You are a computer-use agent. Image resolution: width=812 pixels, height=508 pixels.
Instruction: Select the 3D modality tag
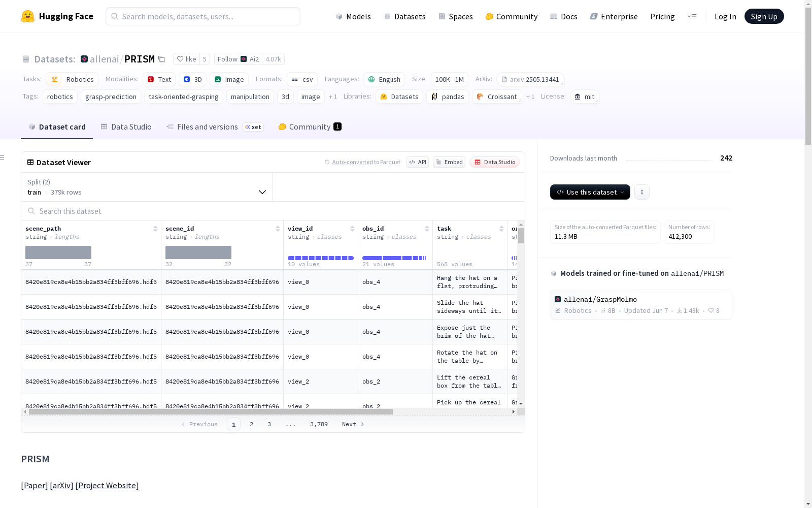pyautogui.click(x=193, y=79)
